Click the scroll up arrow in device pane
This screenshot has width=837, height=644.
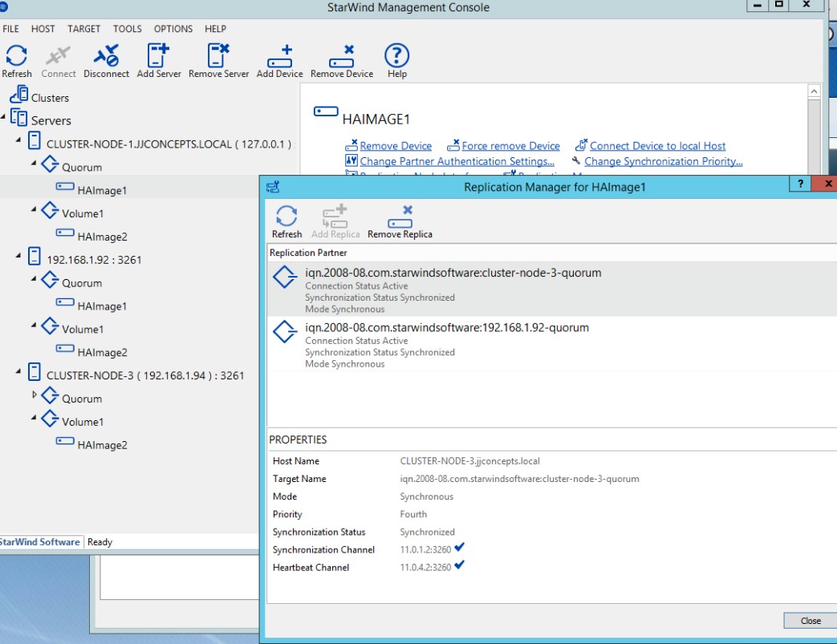coord(814,91)
